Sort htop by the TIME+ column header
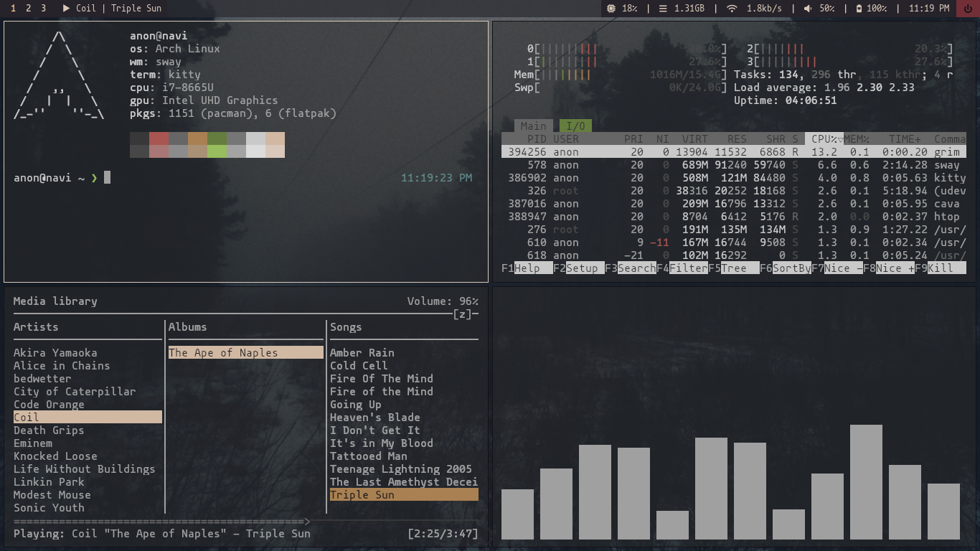Viewport: 980px width, 551px height. pyautogui.click(x=905, y=139)
